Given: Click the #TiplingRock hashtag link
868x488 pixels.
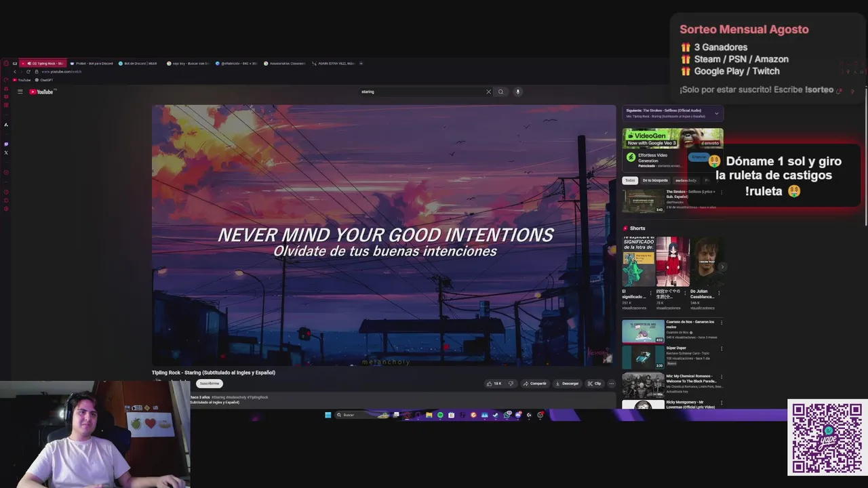Looking at the screenshot, I should click(x=258, y=397).
